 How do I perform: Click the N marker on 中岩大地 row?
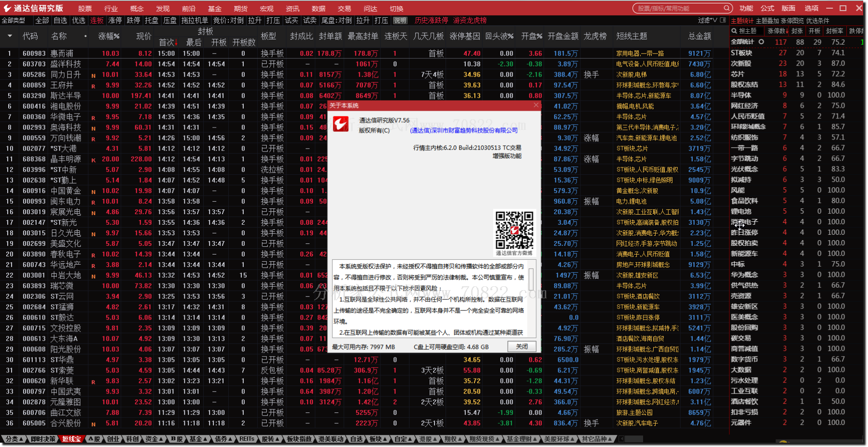point(93,277)
